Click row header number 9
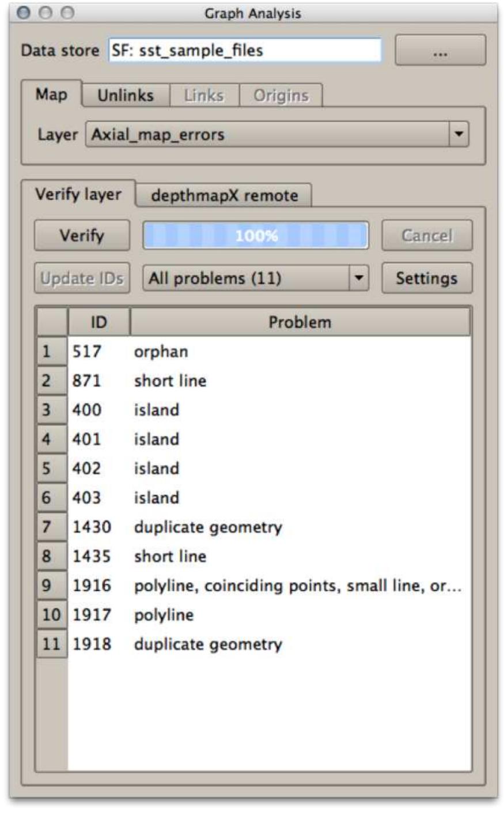Viewport: 504px width, 815px height. [52, 586]
